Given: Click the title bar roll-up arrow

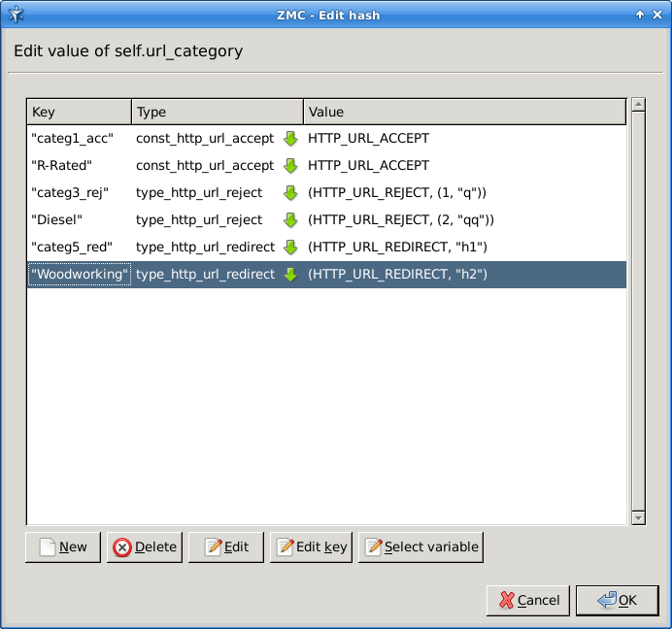Looking at the screenshot, I should click(640, 15).
